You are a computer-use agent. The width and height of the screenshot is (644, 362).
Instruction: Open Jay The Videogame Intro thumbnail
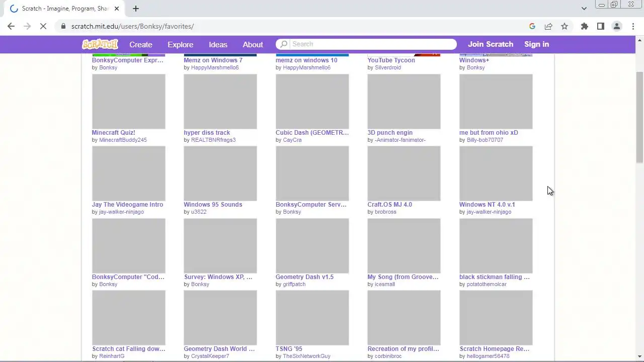[128, 173]
